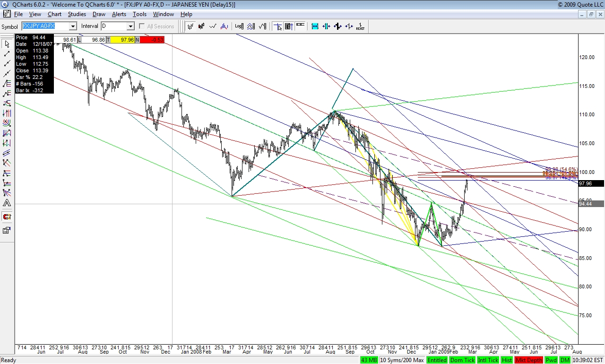Switch to bar chart style

click(190, 26)
